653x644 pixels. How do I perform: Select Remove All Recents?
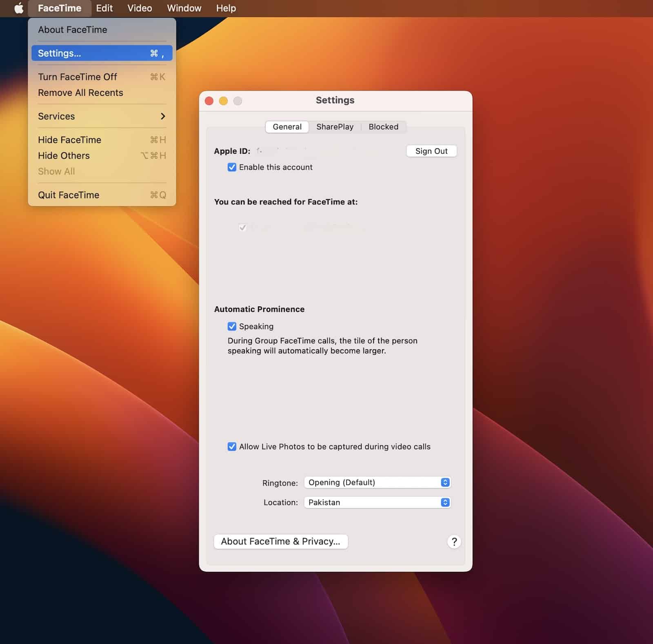(x=102, y=93)
